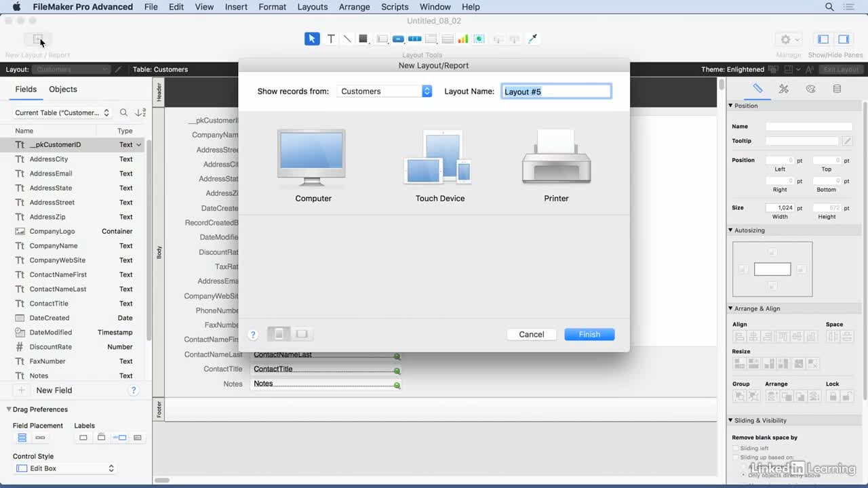
Task: Open the Layouts menu
Action: pyautogui.click(x=313, y=7)
